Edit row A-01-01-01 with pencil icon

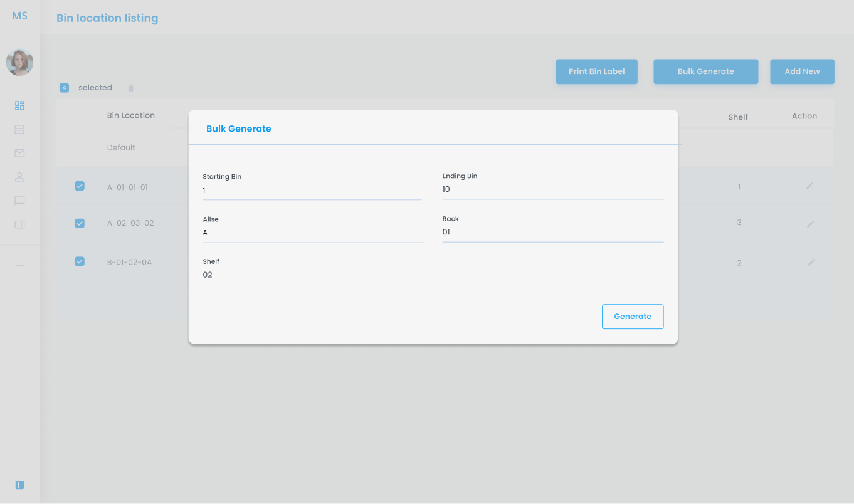[809, 186]
